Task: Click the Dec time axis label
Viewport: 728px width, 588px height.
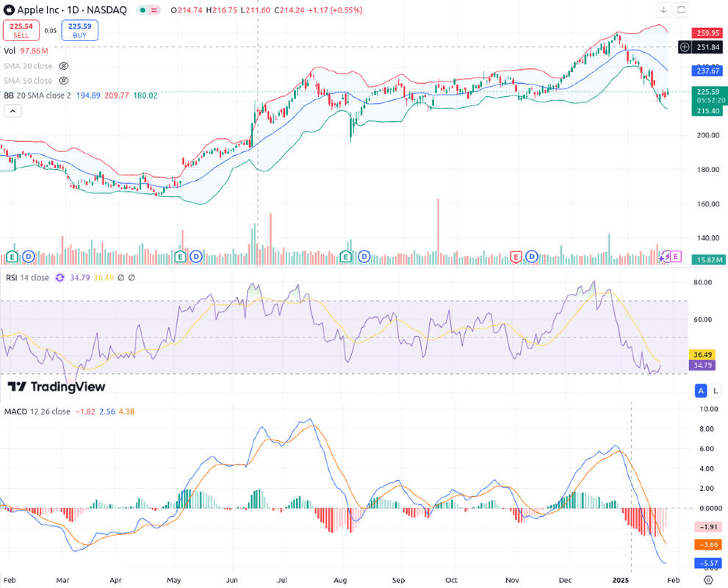Action: [x=565, y=580]
